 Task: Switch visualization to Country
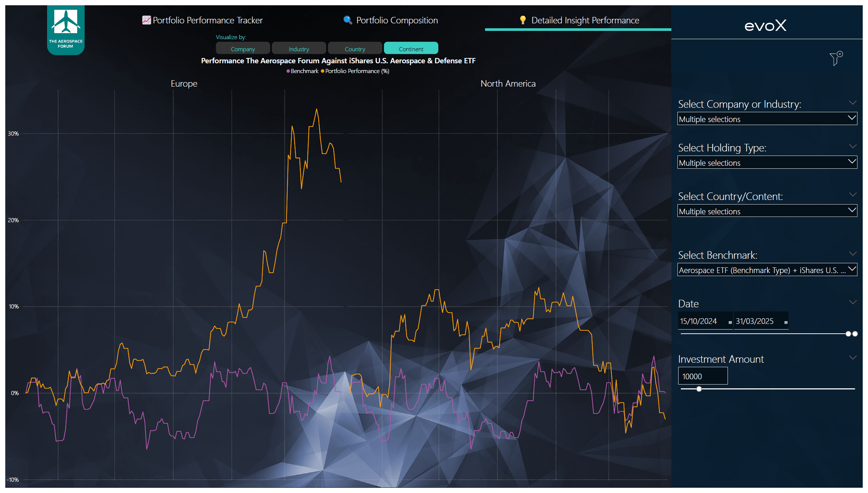click(355, 48)
